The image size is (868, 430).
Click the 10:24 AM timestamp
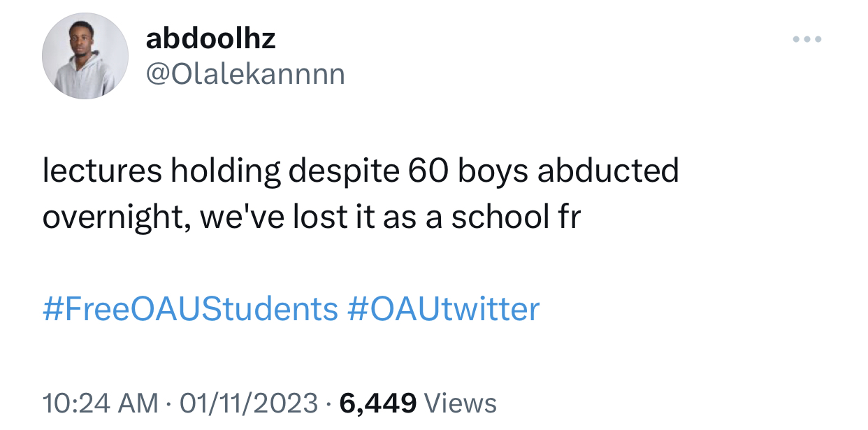point(99,403)
